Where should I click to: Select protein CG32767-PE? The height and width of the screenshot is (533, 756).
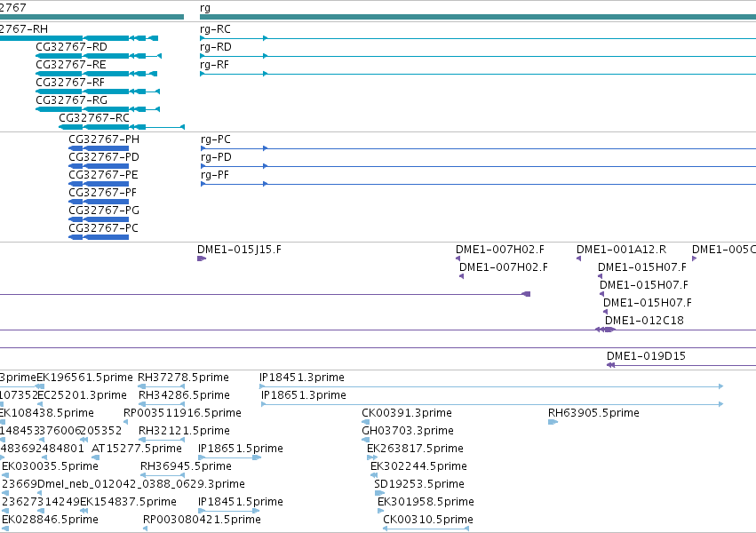tap(99, 184)
